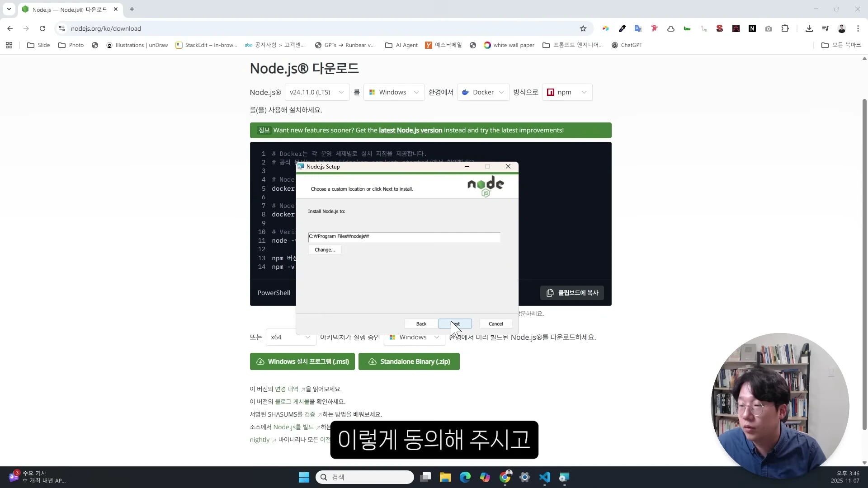Copy the code to clipboard button
This screenshot has height=488, width=868.
tap(572, 293)
